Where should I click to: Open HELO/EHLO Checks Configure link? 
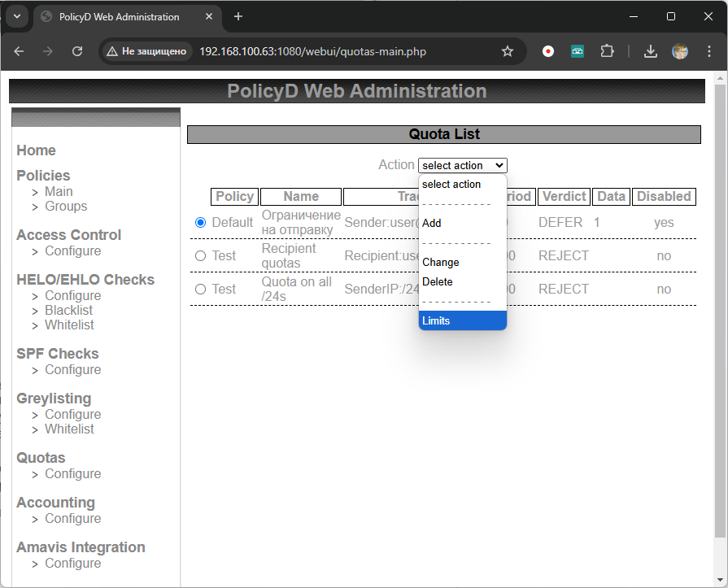[73, 295]
